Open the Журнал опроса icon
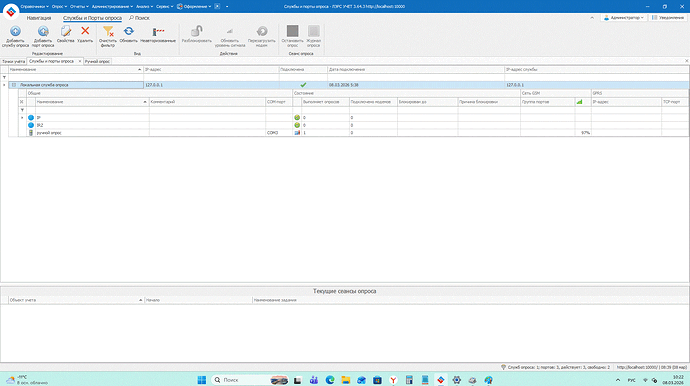Screen dimensions: 690x386 point(314,31)
